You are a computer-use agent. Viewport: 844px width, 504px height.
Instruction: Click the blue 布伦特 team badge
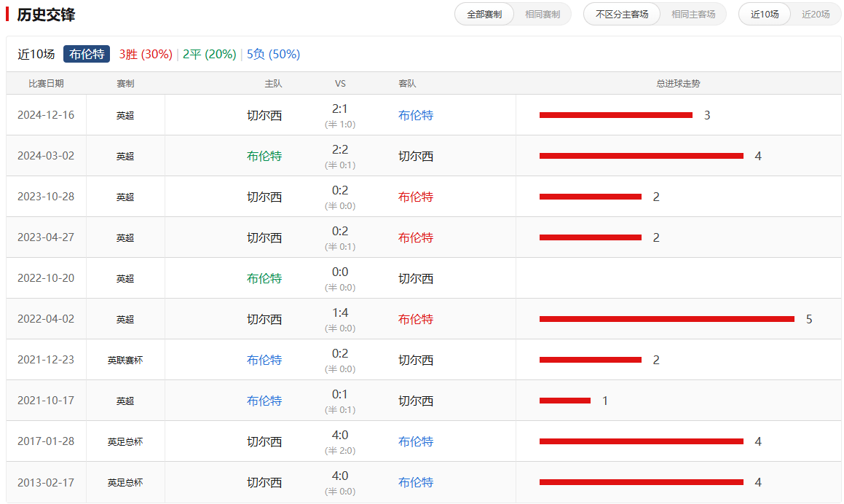point(87,54)
